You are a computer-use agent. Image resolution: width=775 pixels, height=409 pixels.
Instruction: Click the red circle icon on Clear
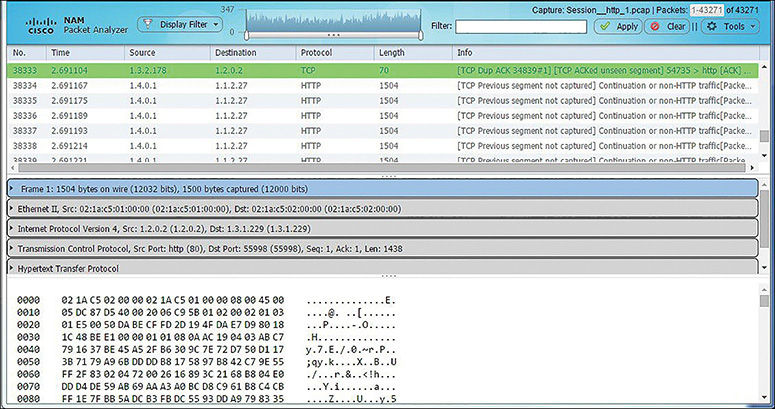(655, 26)
